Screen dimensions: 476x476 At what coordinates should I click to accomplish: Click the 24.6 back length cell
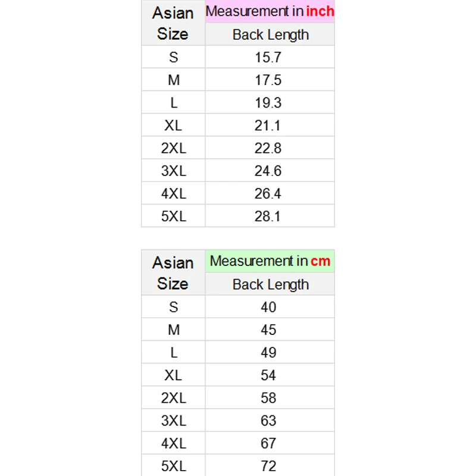[268, 171]
